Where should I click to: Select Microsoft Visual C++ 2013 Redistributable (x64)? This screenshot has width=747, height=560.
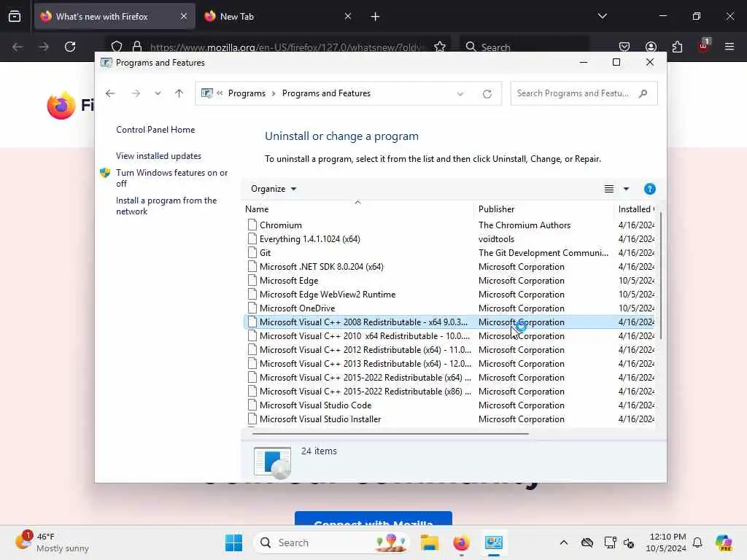point(449,363)
